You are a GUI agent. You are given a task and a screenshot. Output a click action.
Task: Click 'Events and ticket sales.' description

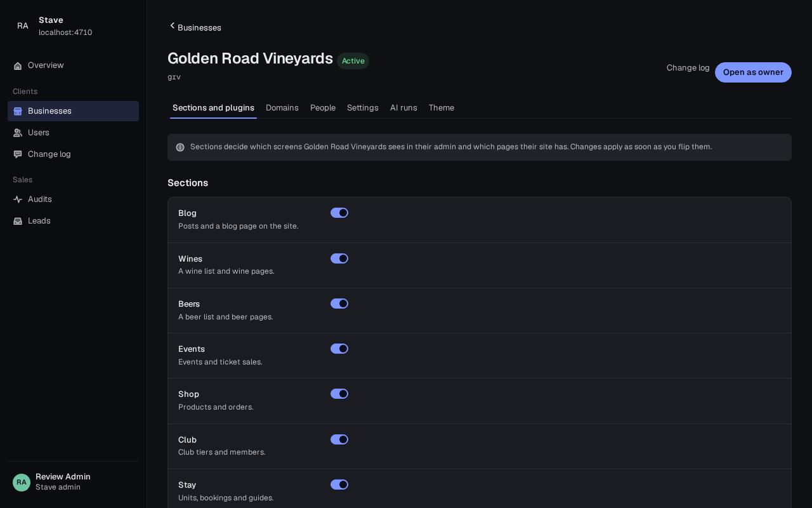tap(220, 362)
